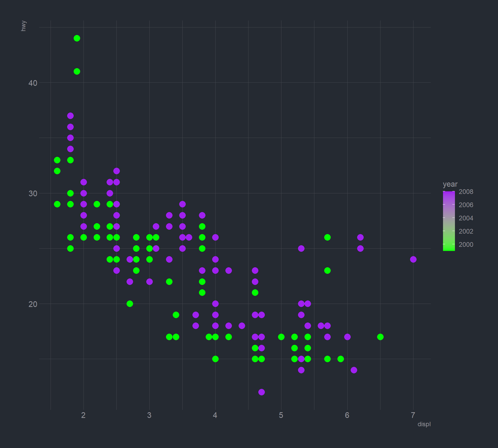Click the x-axis tick label 2
The height and width of the screenshot is (448, 498).
(x=83, y=415)
